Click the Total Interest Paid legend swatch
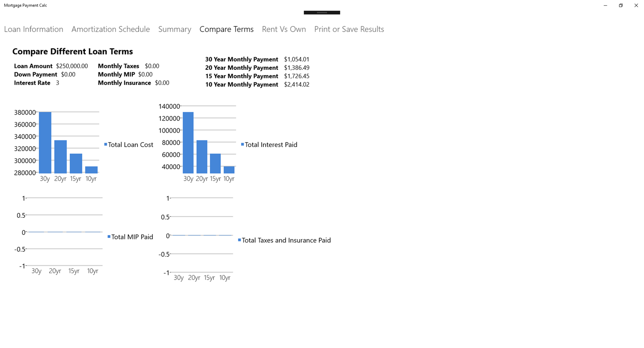 click(x=242, y=144)
